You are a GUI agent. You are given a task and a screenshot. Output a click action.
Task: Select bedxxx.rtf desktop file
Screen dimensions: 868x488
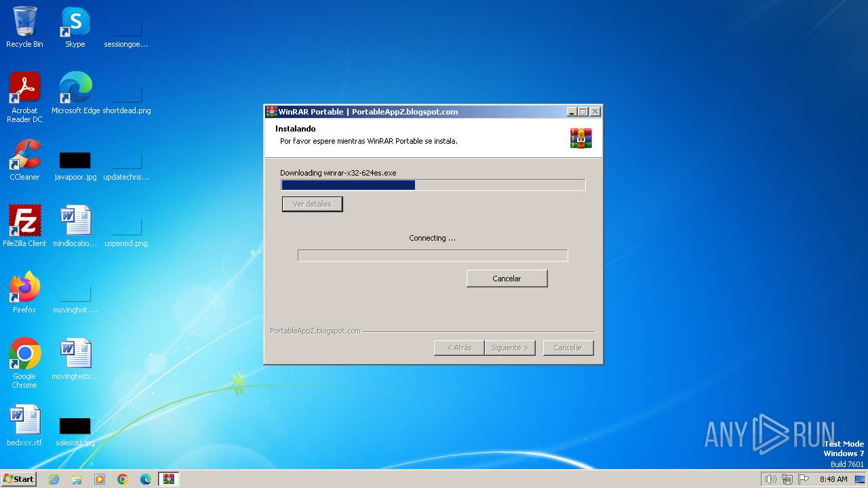(x=24, y=426)
